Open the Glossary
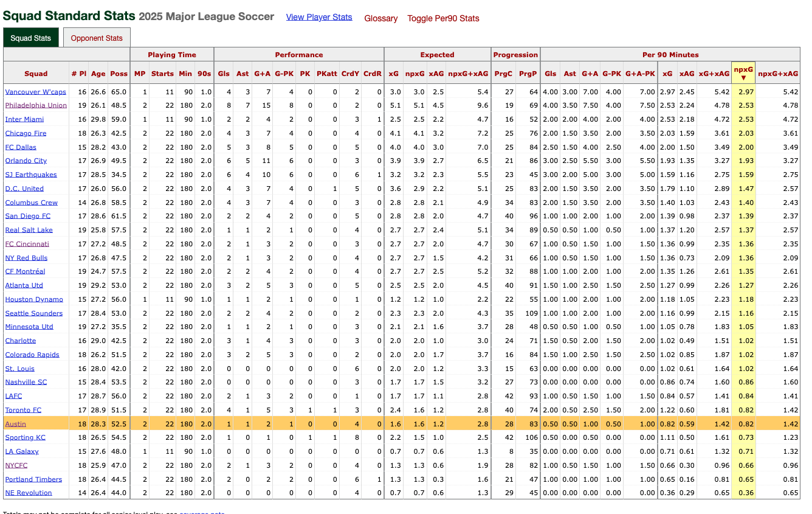812x514 pixels. tap(381, 18)
